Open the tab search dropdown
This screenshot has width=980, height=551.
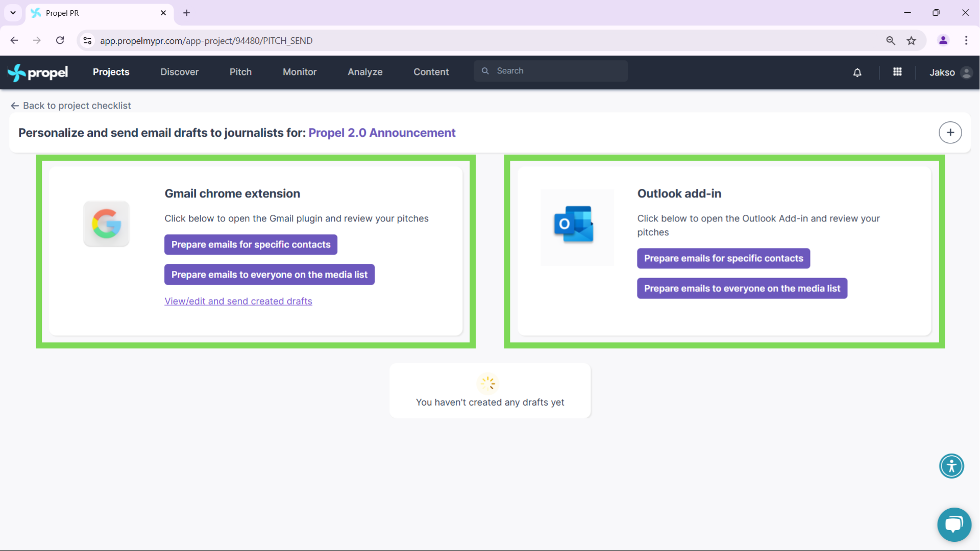(x=13, y=13)
